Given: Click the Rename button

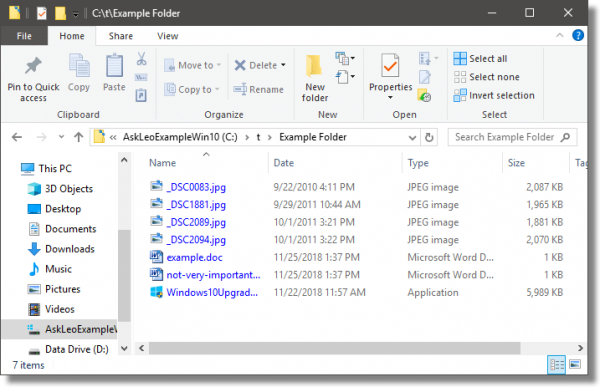Looking at the screenshot, I should click(259, 89).
